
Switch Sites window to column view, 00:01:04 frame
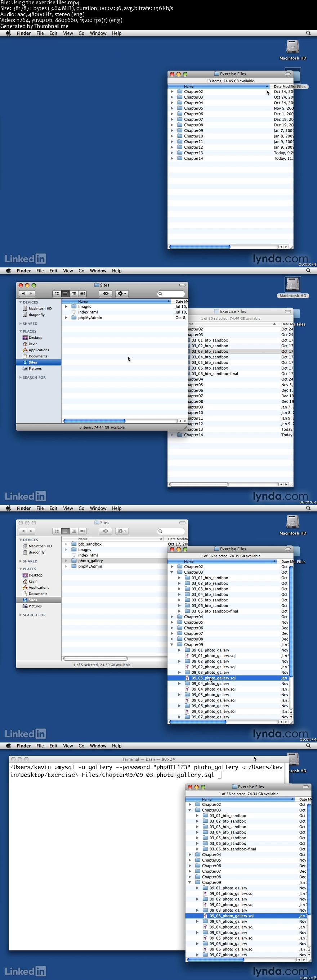[73, 293]
